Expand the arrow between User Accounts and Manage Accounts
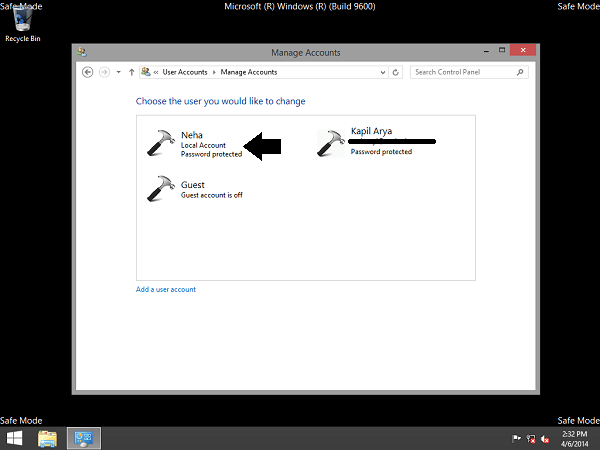Screen dimensions: 600x450 [x=214, y=72]
